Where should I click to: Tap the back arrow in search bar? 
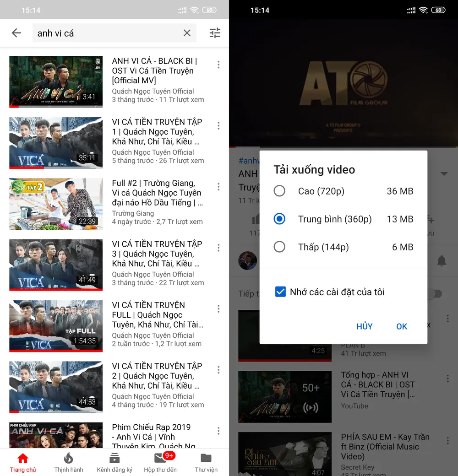16,33
